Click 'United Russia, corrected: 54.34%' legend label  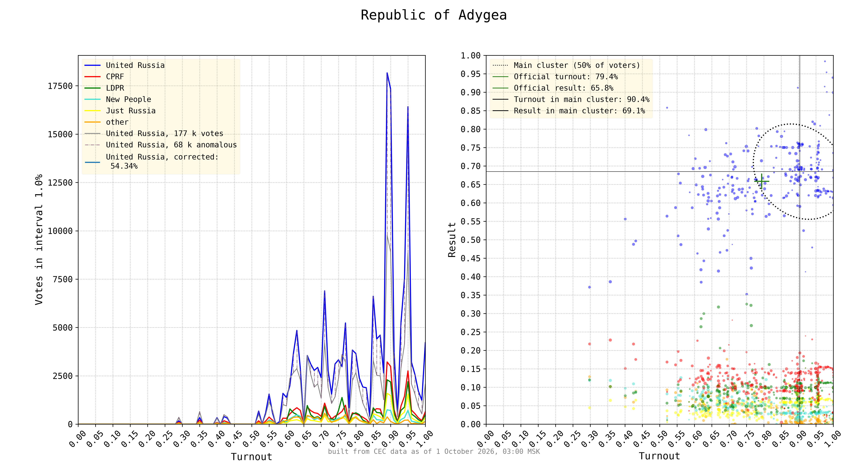pos(162,161)
